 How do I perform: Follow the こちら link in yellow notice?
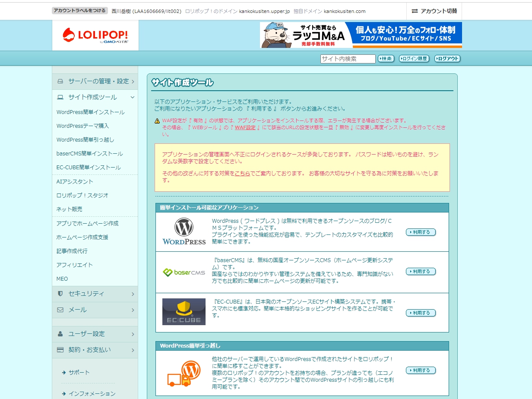242,173
